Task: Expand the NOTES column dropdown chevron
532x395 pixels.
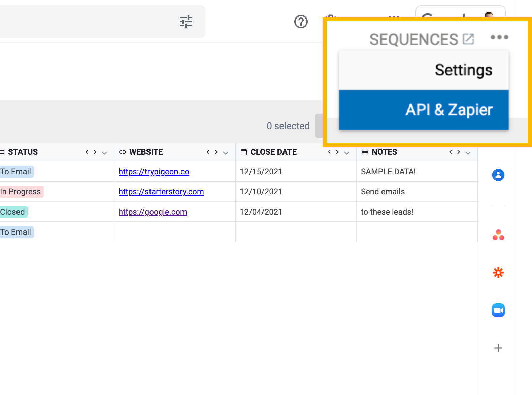Action: pyautogui.click(x=468, y=153)
